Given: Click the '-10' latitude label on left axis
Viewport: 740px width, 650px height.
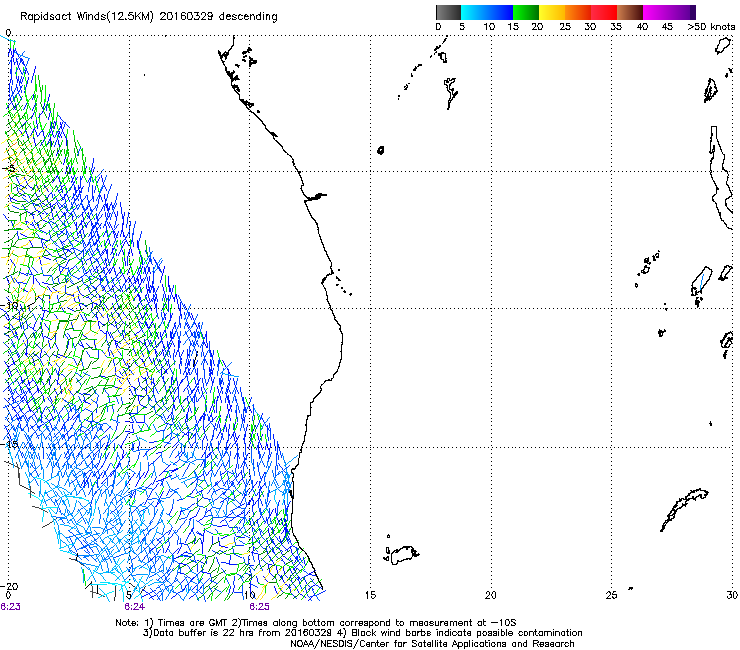Looking at the screenshot, I should pos(10,305).
